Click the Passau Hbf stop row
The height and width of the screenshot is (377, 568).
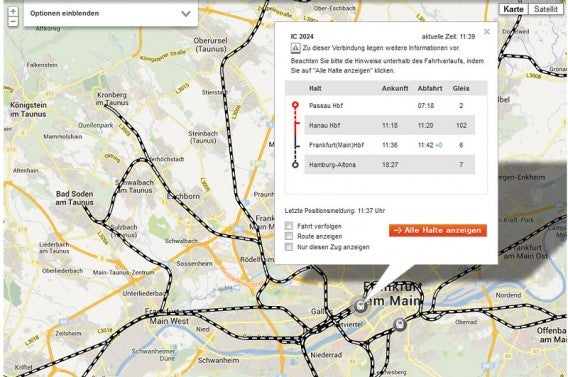pos(389,105)
